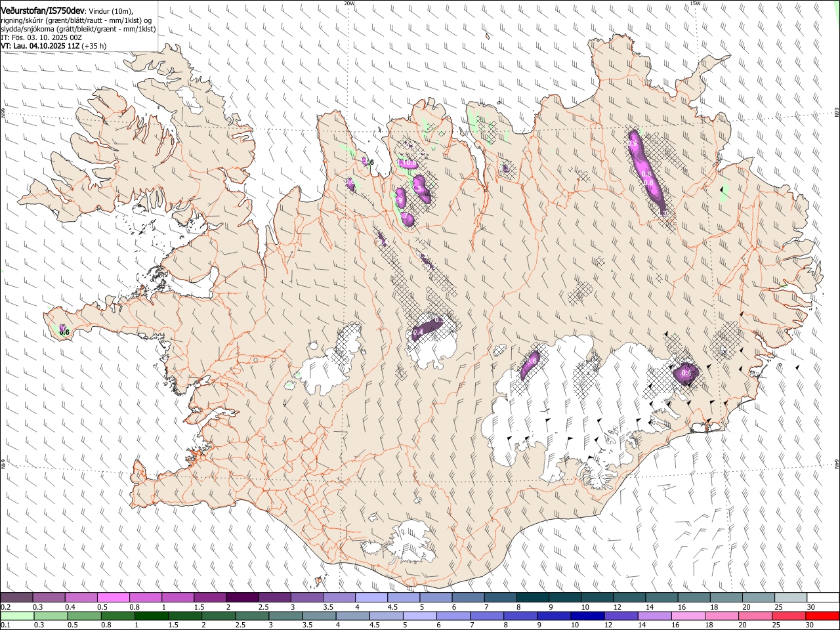The image size is (840, 630).
Task: Click the 15W longitude label at the top edge
Action: click(695, 3)
